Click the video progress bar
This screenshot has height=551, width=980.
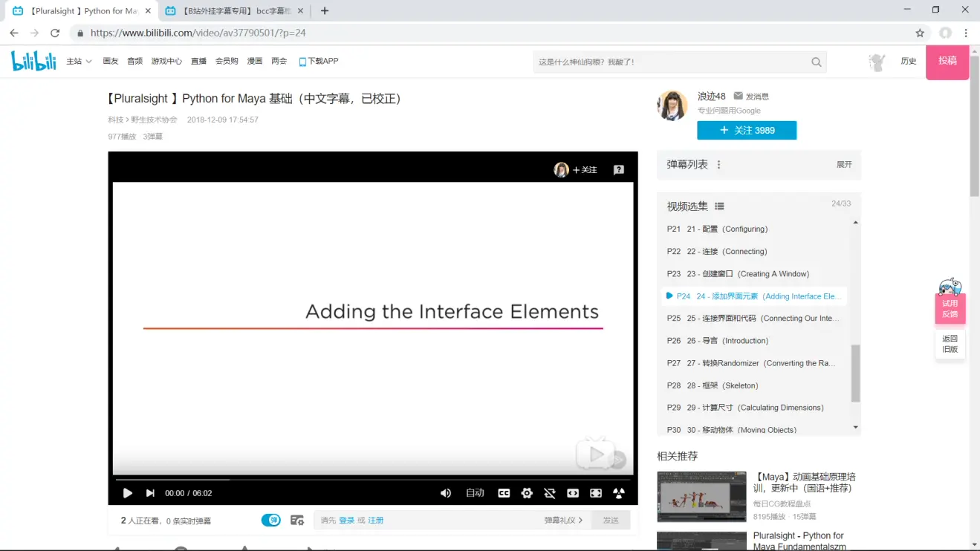coord(373,479)
